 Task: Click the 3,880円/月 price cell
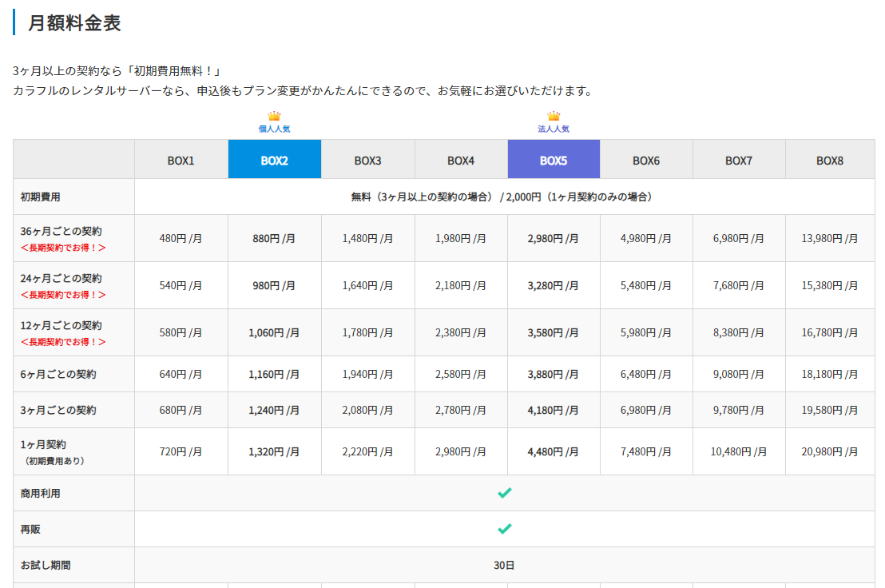tap(553, 374)
